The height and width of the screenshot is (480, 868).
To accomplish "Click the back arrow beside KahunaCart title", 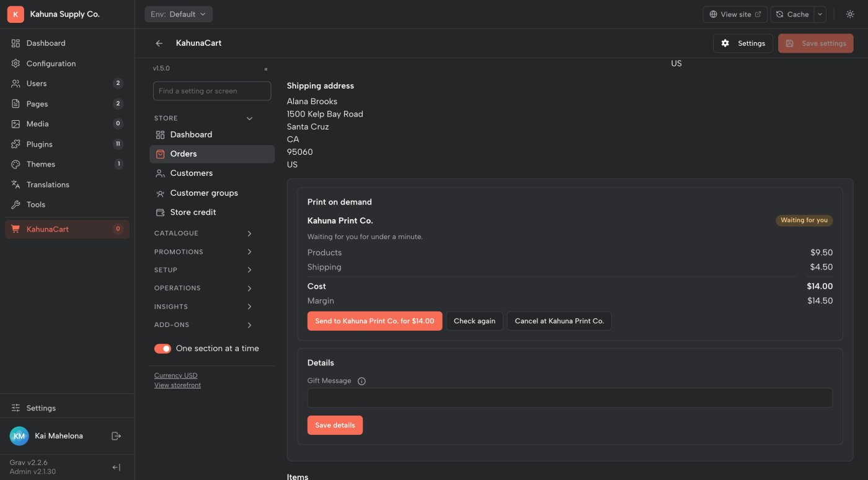I will [159, 43].
